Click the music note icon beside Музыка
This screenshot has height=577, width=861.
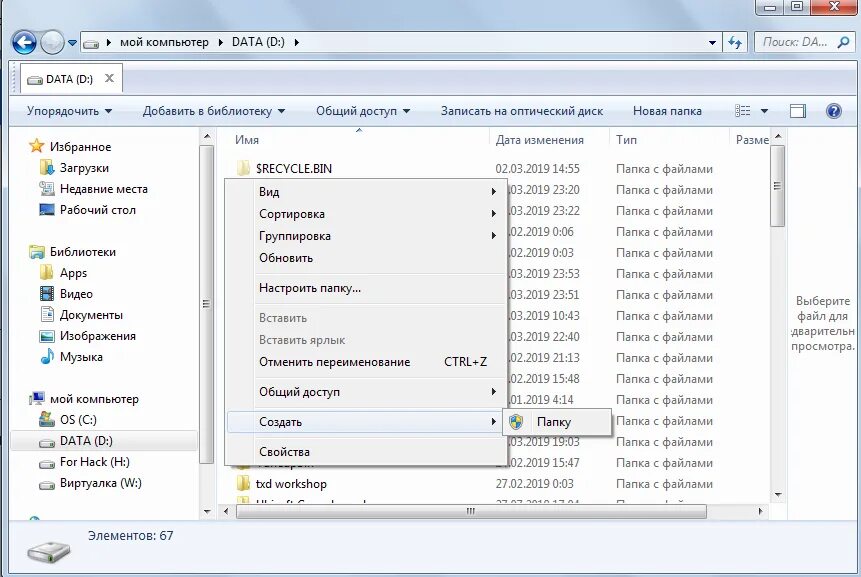47,357
